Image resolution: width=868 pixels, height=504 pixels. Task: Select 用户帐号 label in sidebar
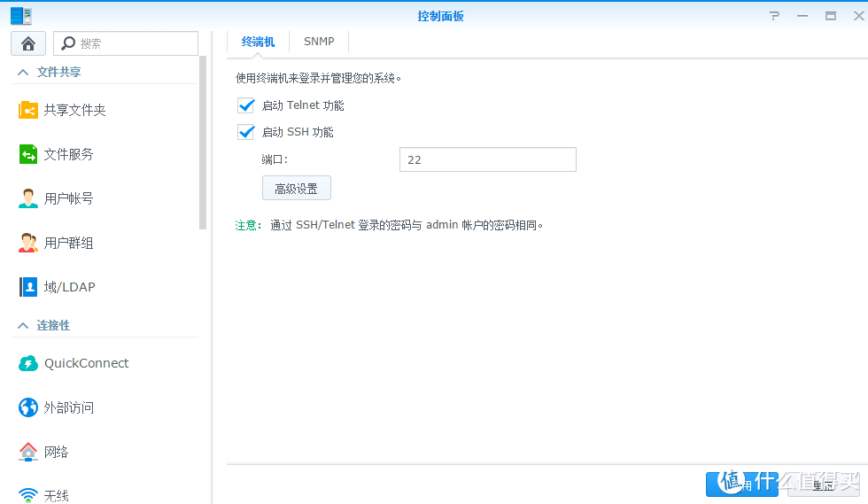click(x=69, y=198)
